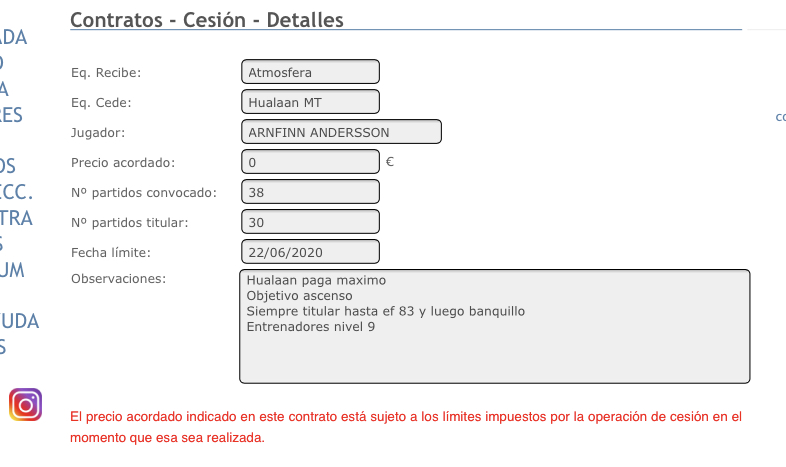Click the Fecha límite date field

[x=310, y=252]
